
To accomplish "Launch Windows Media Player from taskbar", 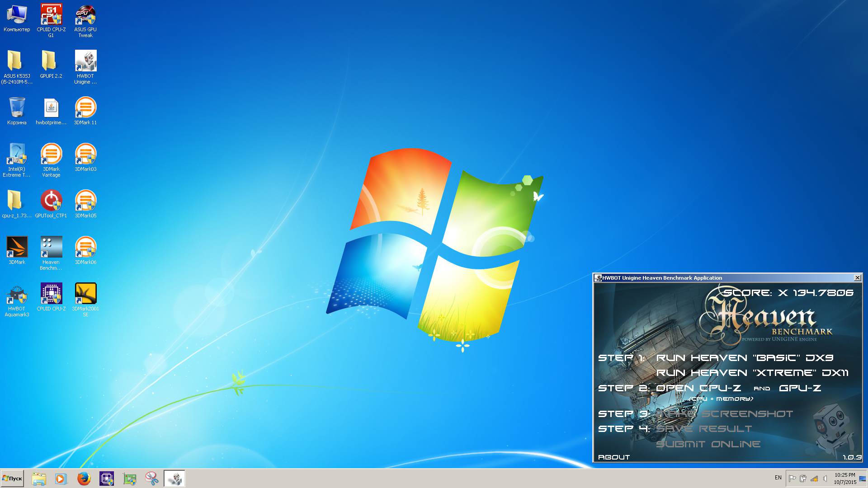I will (61, 479).
